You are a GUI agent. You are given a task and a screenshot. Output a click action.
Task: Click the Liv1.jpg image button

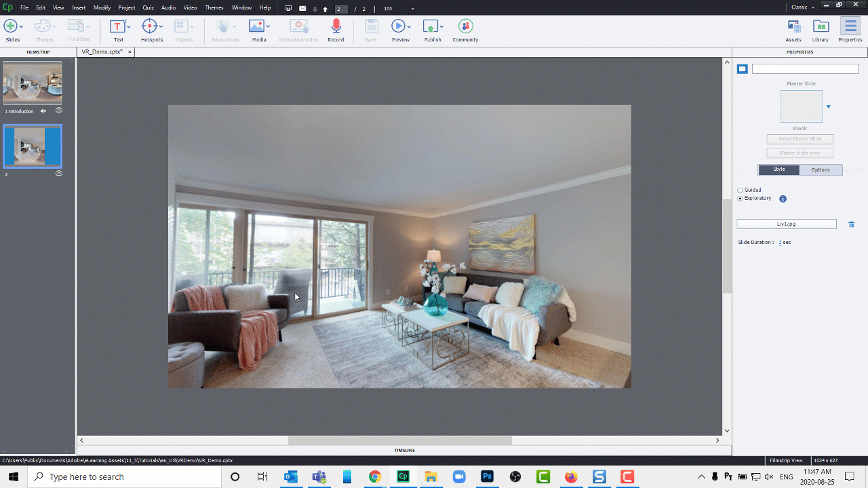click(x=787, y=224)
